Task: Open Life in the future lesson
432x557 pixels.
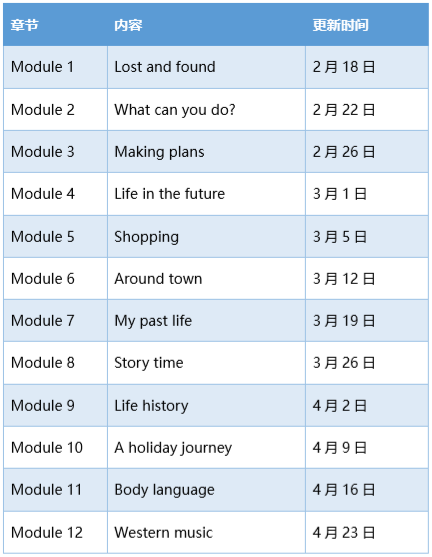Action: coord(169,194)
